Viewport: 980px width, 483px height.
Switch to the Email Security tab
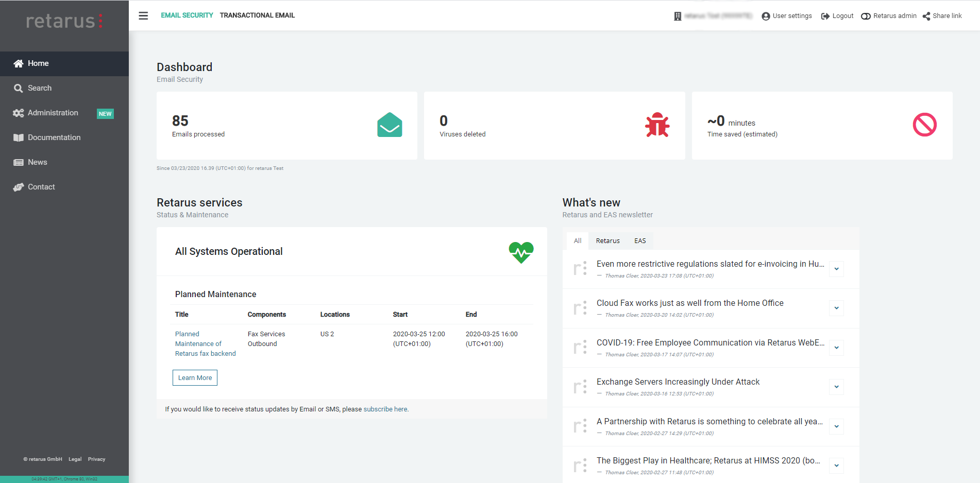tap(187, 15)
